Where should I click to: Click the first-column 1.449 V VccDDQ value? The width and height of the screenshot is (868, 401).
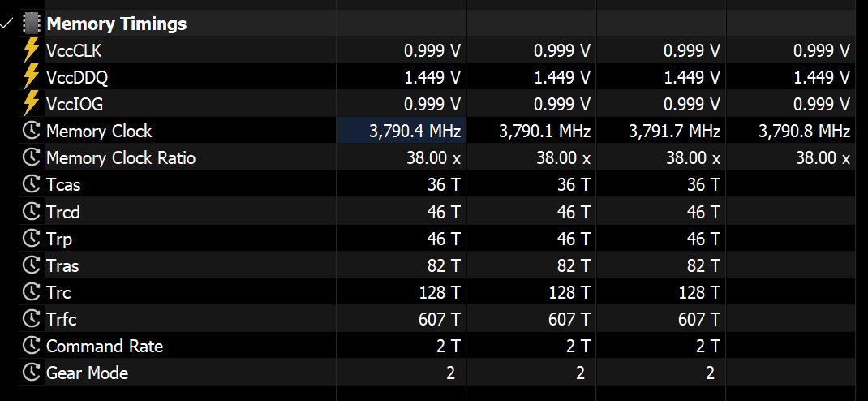click(432, 78)
